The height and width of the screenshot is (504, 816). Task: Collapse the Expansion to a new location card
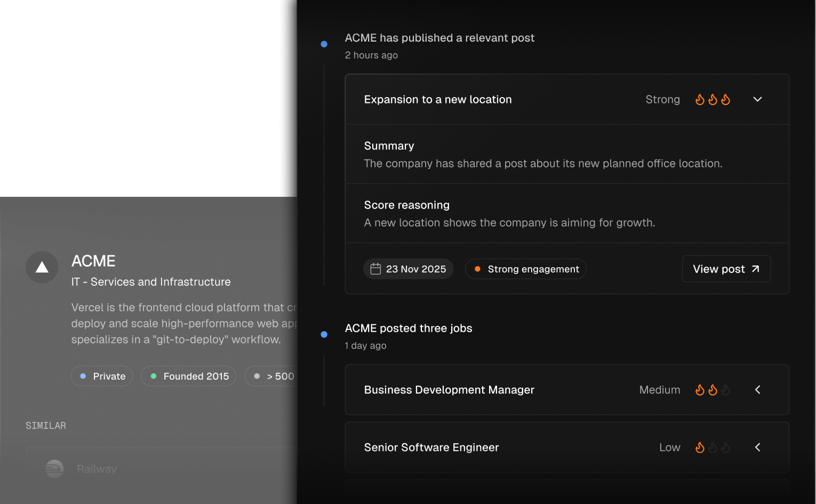pos(757,99)
